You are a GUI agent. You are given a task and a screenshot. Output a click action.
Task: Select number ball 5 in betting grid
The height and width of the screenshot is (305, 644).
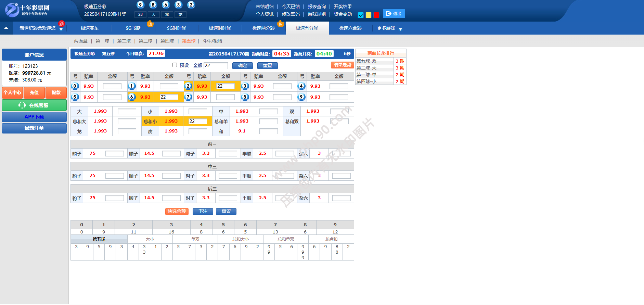coord(75,97)
